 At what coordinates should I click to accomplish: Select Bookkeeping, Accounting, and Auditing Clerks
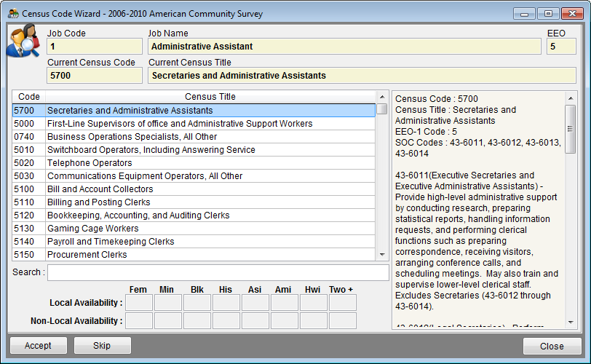[194, 215]
